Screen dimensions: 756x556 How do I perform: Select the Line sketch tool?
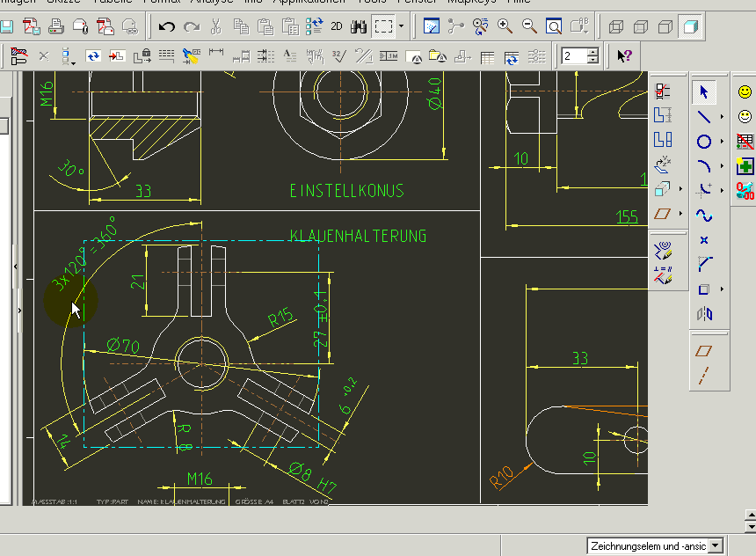(x=704, y=116)
